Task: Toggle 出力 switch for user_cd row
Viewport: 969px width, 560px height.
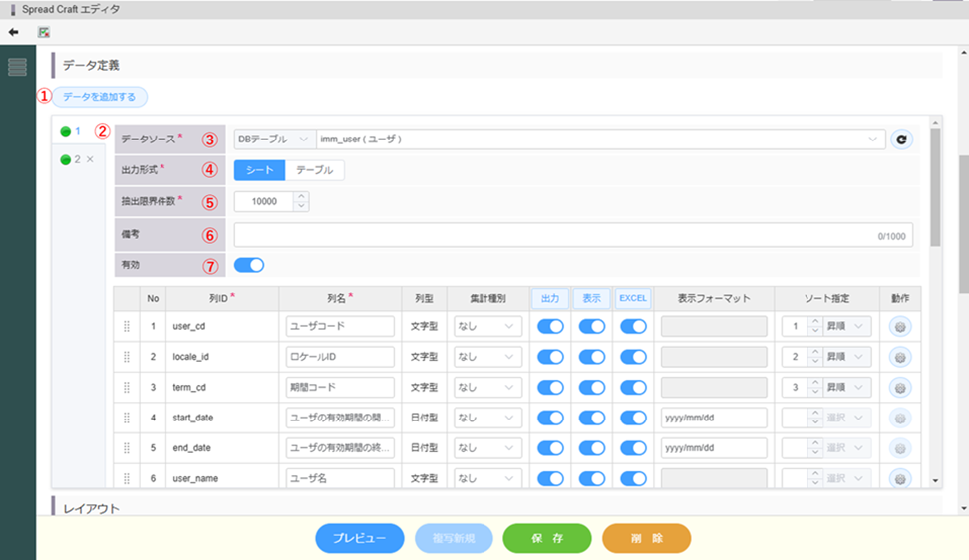Action: 550,326
